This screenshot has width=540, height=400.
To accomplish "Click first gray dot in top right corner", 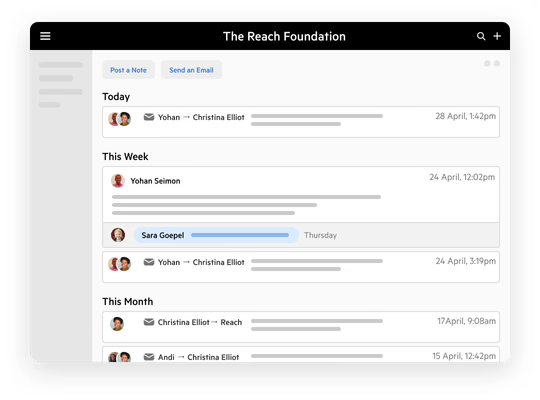I will pyautogui.click(x=487, y=63).
